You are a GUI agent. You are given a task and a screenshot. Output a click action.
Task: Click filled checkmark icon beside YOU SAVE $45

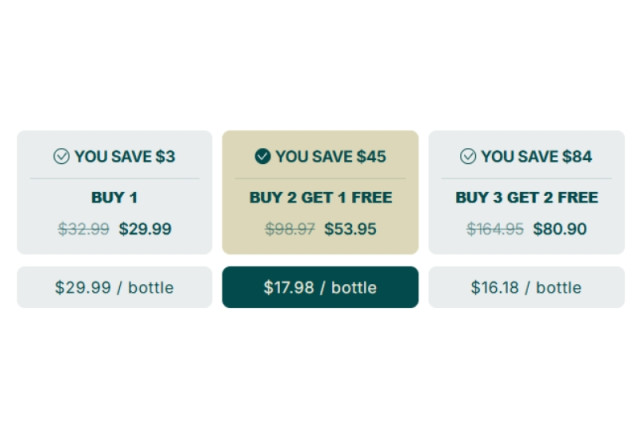[263, 156]
